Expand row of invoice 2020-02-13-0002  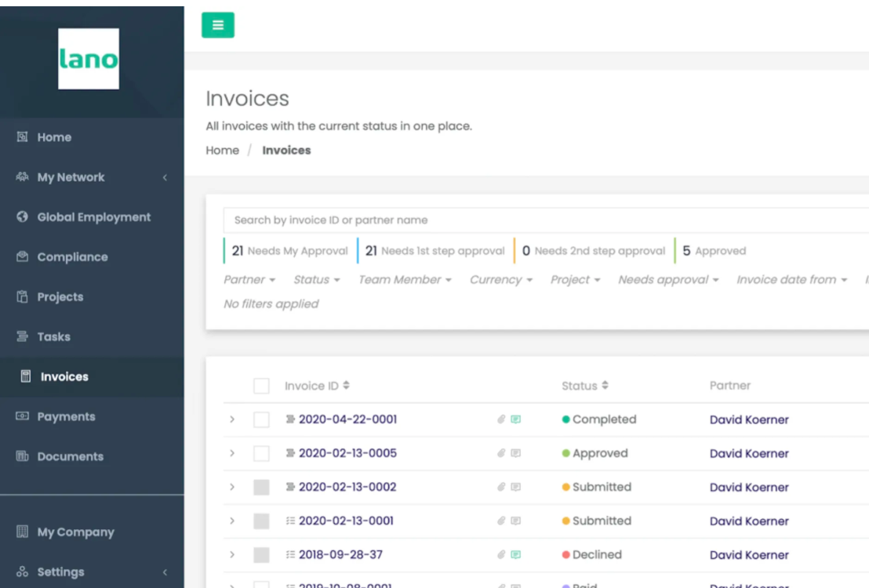[x=232, y=487]
